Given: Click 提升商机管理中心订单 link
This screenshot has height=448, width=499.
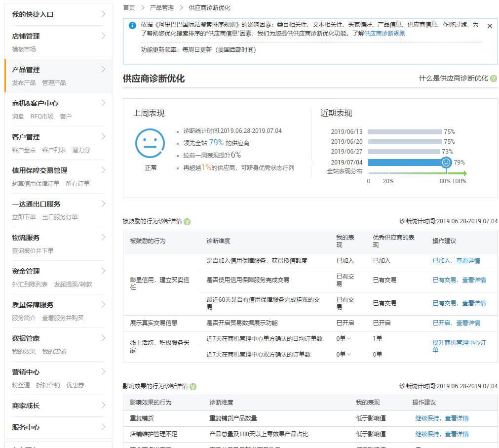Looking at the screenshot, I should click(459, 346).
